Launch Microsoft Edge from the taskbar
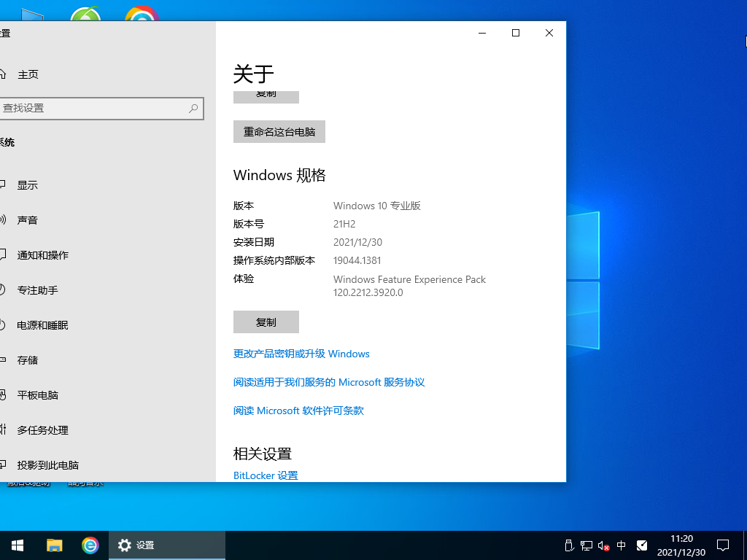 tap(90, 545)
